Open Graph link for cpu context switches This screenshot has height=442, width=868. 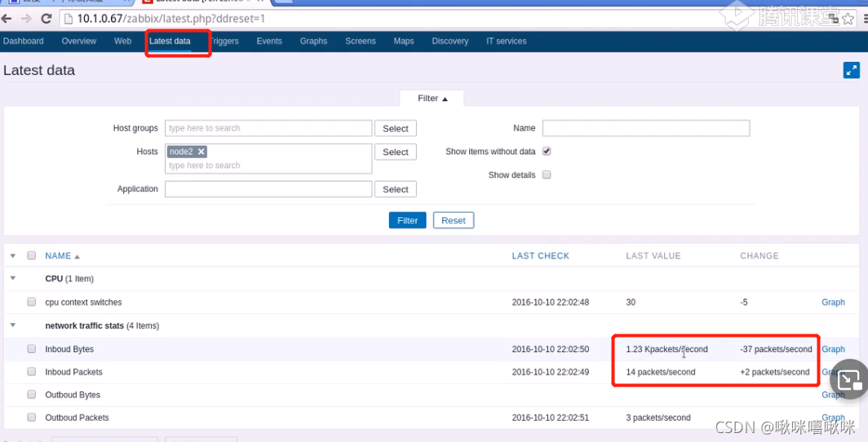coord(833,302)
